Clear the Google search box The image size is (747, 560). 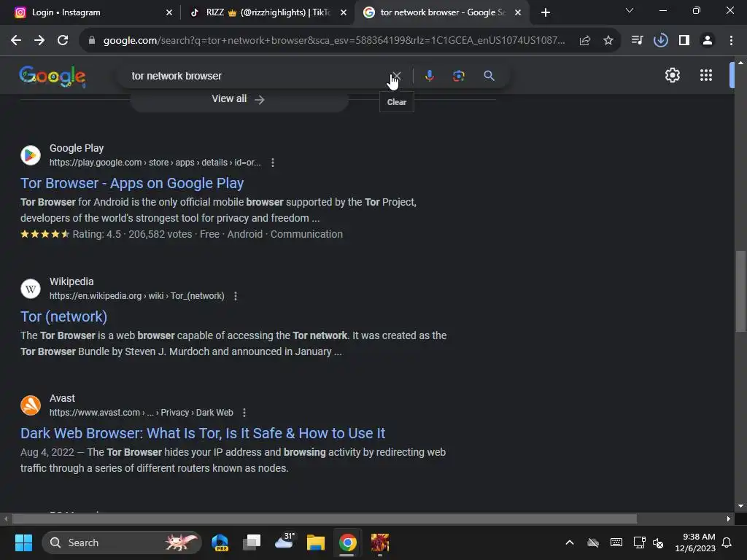click(396, 76)
